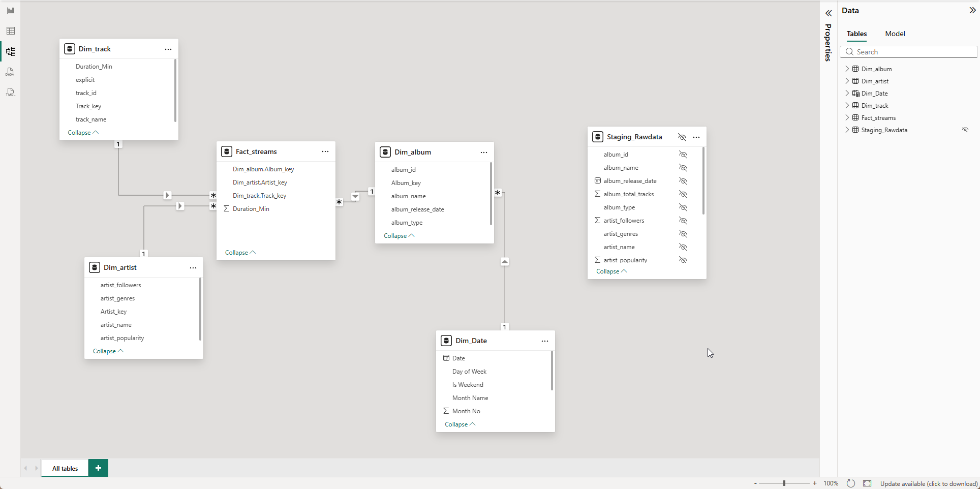Open more options for Fact_streams table
Viewport: 980px width, 489px height.
[325, 151]
